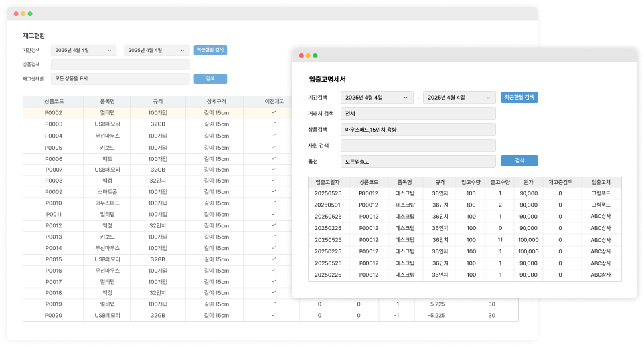The image size is (644, 347).
Task: Select product code P0011
Action: pyautogui.click(x=54, y=214)
